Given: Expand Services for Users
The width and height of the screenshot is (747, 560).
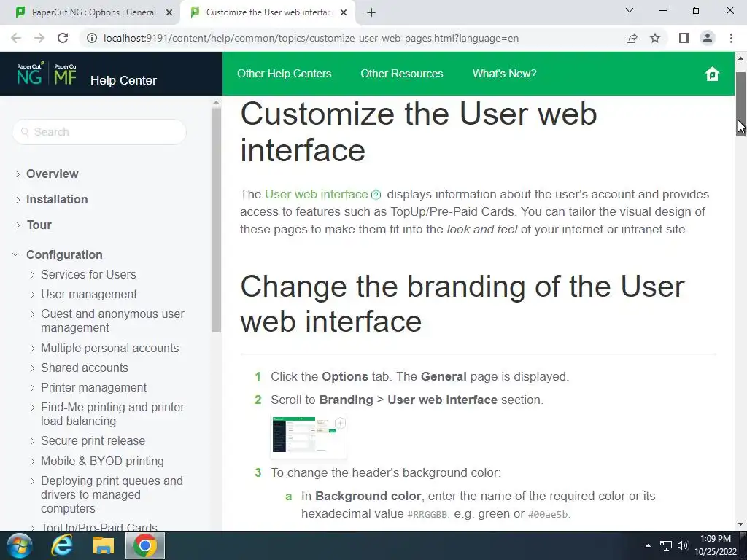Looking at the screenshot, I should (x=32, y=275).
